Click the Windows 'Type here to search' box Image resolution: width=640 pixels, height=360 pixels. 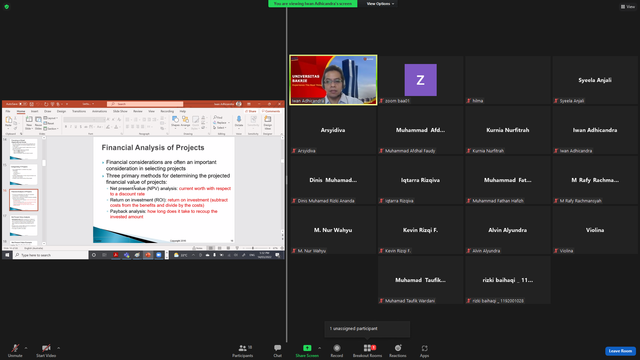coord(51,255)
